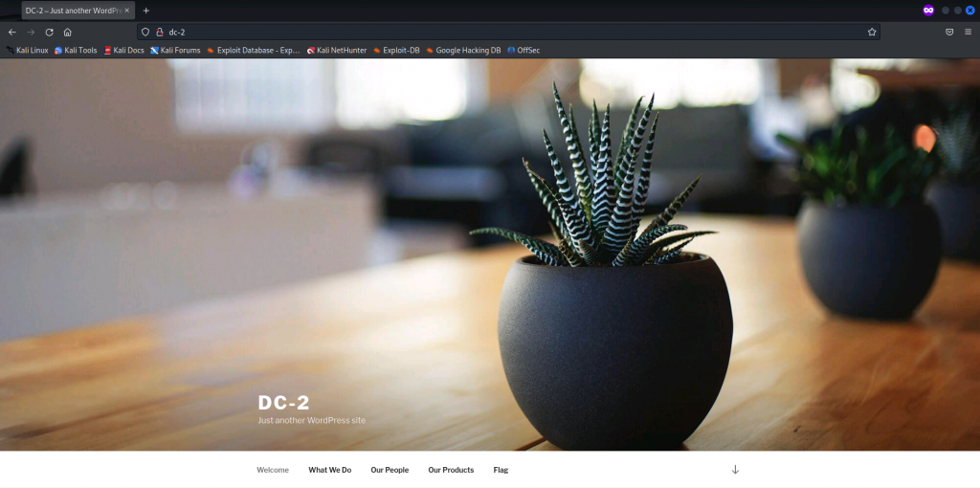The height and width of the screenshot is (488, 980).
Task: Open the Google Hacking DB bookmark
Action: pyautogui.click(x=463, y=50)
